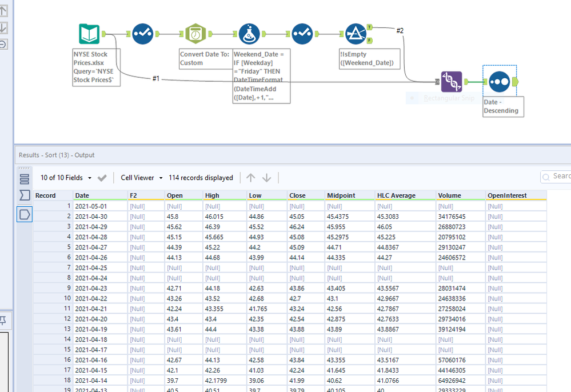Click the results Search box

[x=556, y=177]
